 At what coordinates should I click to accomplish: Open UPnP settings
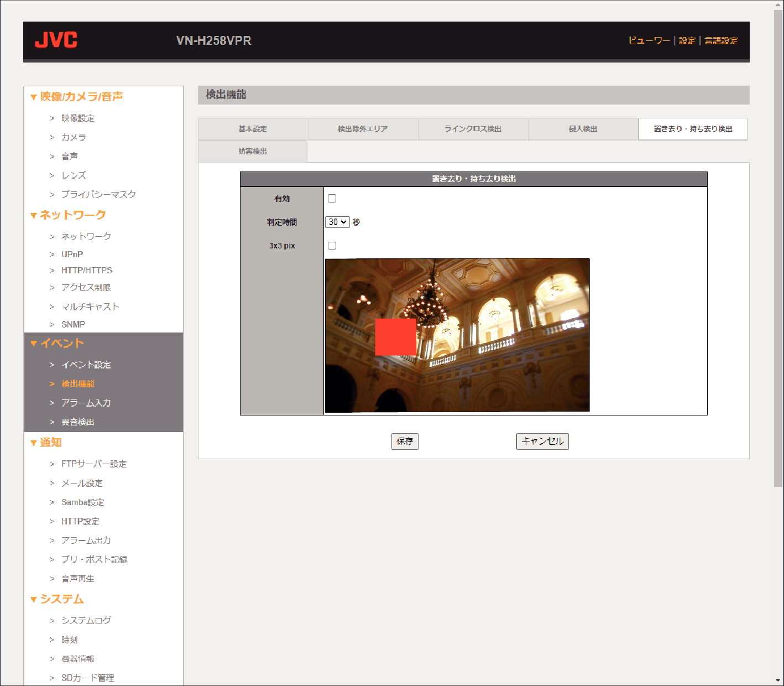click(72, 254)
